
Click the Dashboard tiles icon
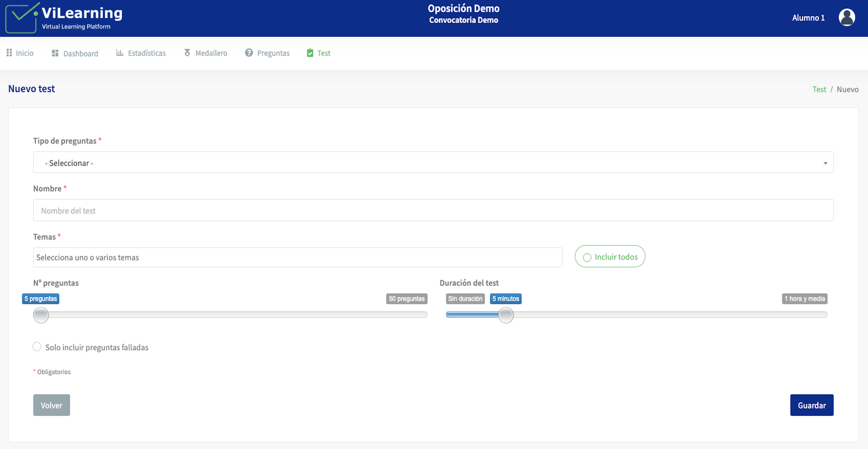point(55,53)
